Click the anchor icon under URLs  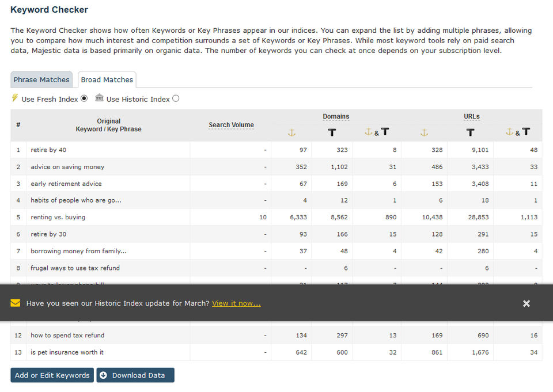click(424, 133)
